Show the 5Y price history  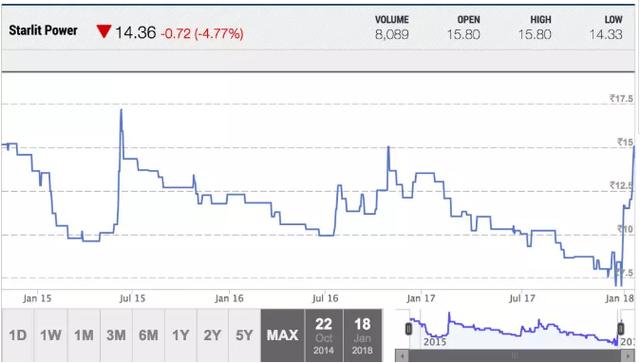[x=244, y=335]
